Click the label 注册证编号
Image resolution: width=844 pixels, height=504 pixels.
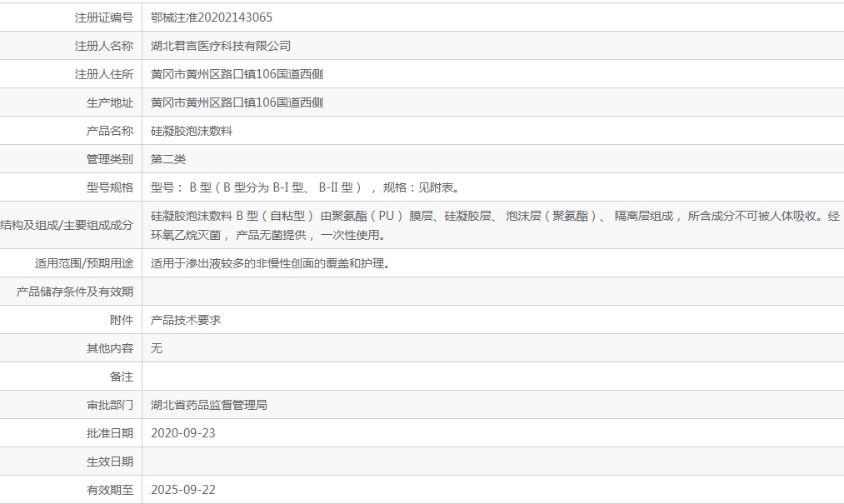[x=104, y=17]
